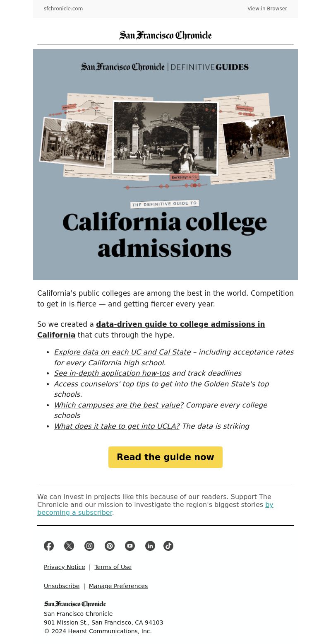Viewport: 331px width, 644px height.
Task: Open Which campuses are the best value link
Action: (x=119, y=405)
